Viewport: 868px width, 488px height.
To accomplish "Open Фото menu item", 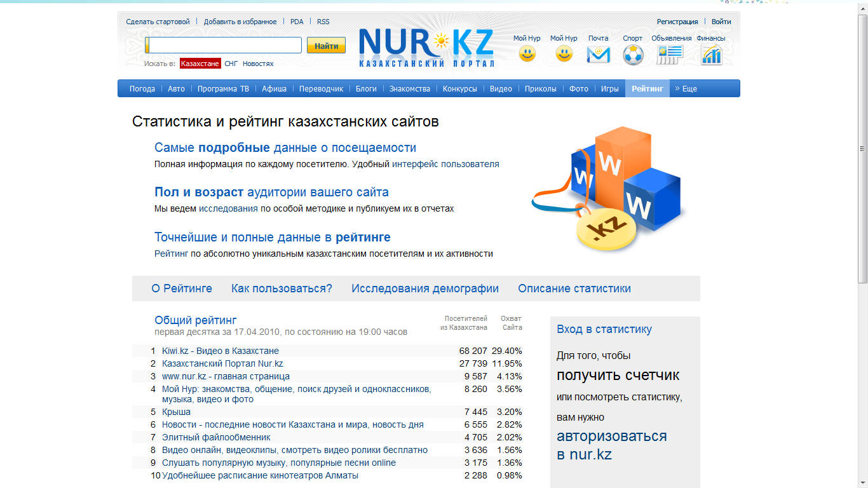I will [x=579, y=89].
